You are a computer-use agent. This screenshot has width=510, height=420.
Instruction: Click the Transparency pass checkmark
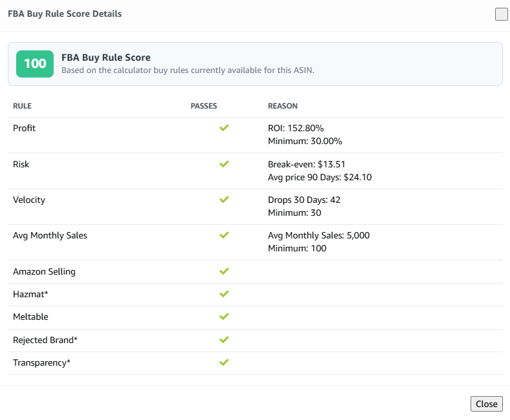(224, 362)
